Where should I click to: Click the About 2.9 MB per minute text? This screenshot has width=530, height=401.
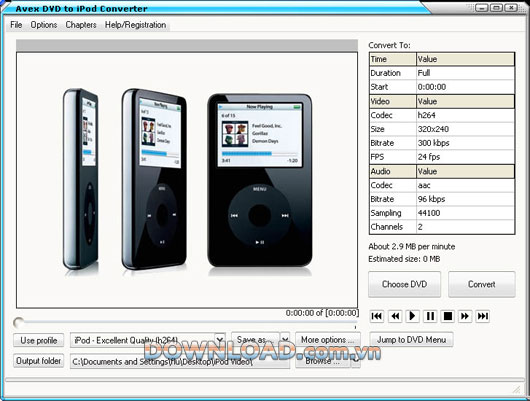[412, 246]
